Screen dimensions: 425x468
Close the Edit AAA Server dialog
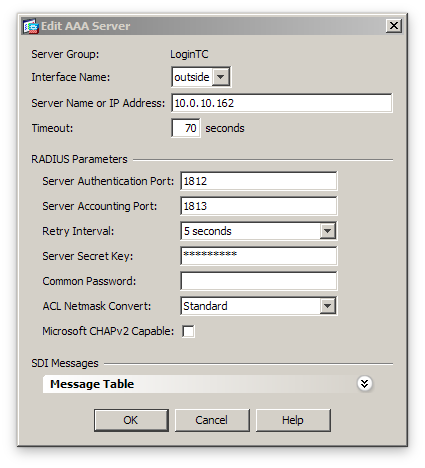(x=394, y=26)
